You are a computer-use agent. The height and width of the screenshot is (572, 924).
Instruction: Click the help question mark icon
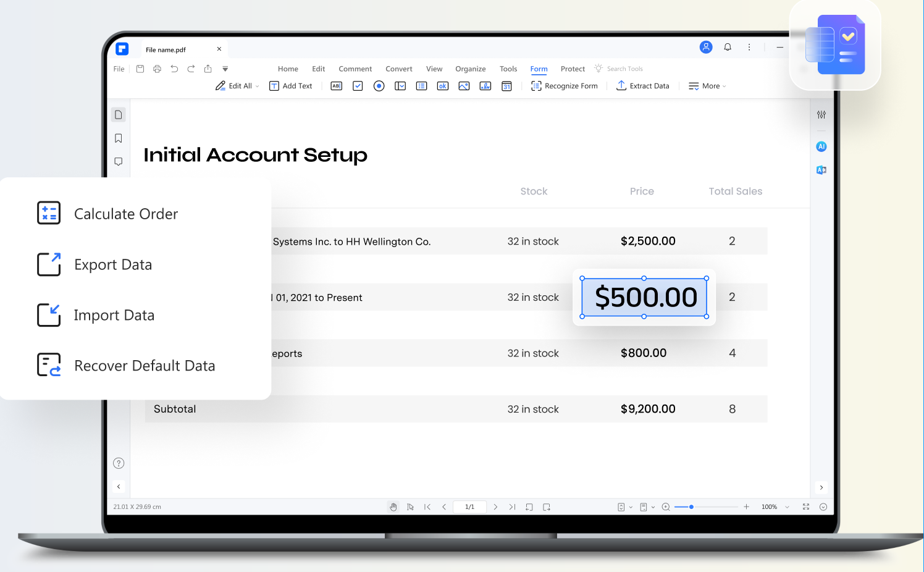119,463
